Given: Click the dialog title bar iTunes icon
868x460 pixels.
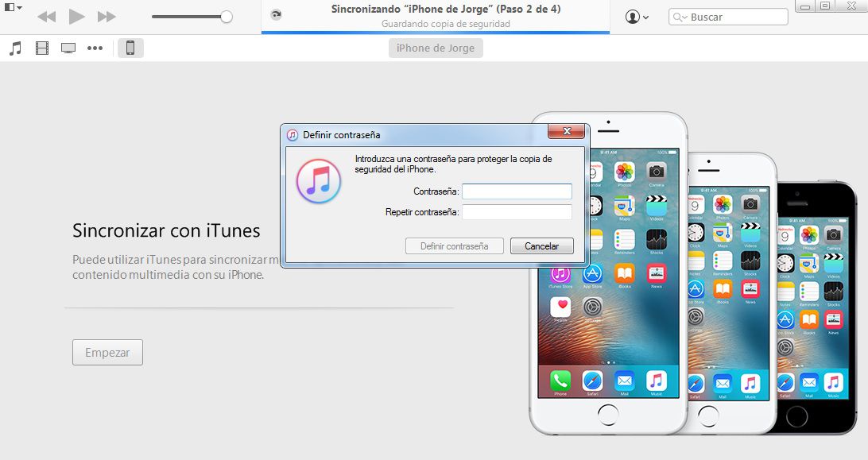Looking at the screenshot, I should point(293,134).
